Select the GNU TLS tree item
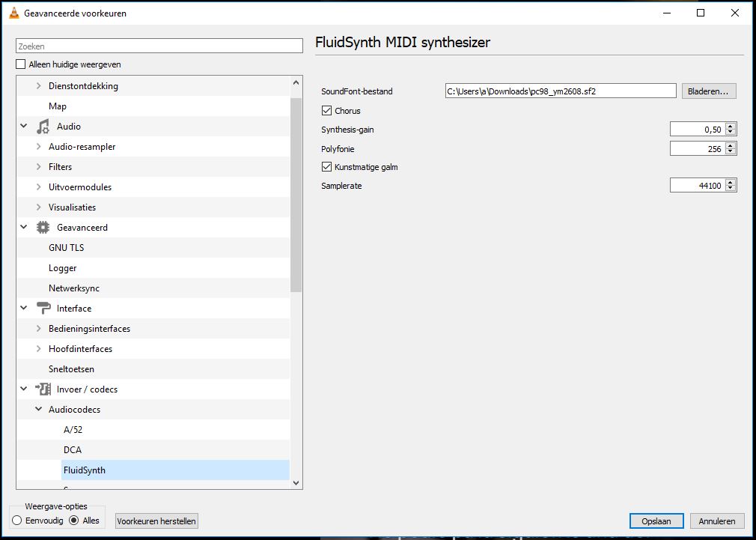This screenshot has height=540, width=756. tap(66, 248)
